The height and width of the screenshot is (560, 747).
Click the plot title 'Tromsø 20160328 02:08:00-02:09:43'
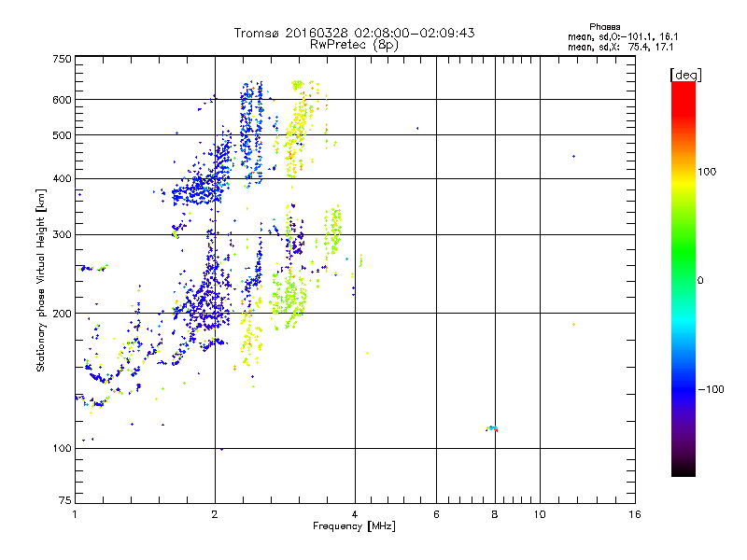point(354,33)
